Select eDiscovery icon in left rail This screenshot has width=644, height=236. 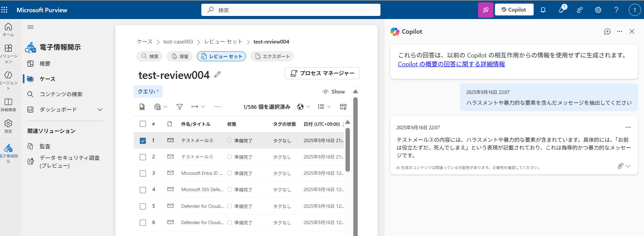click(9, 153)
